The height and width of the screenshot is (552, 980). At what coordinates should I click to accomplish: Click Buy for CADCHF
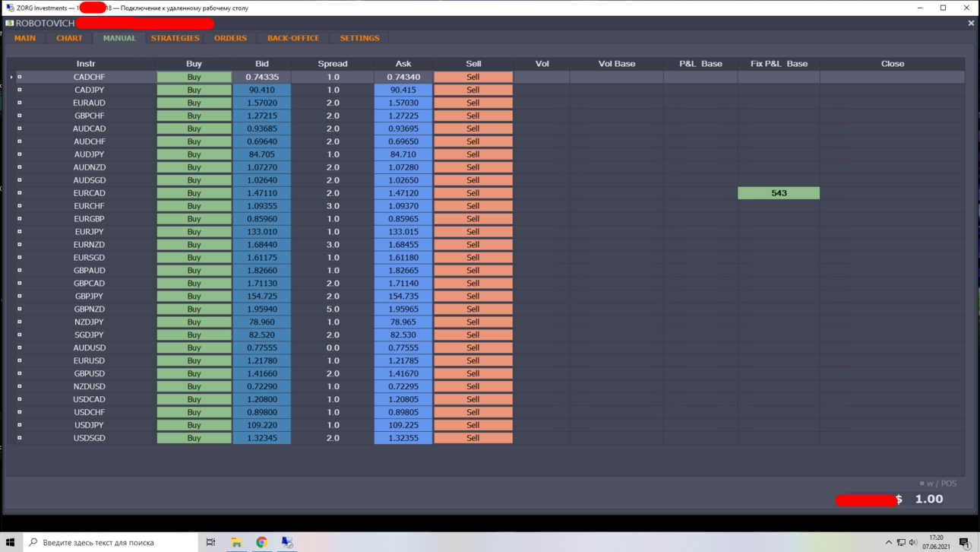(x=194, y=77)
